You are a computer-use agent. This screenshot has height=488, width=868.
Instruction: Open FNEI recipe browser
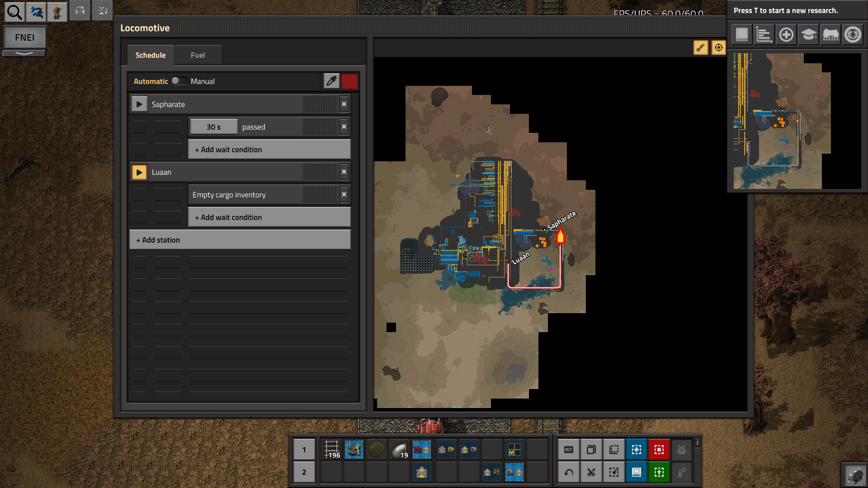(24, 38)
